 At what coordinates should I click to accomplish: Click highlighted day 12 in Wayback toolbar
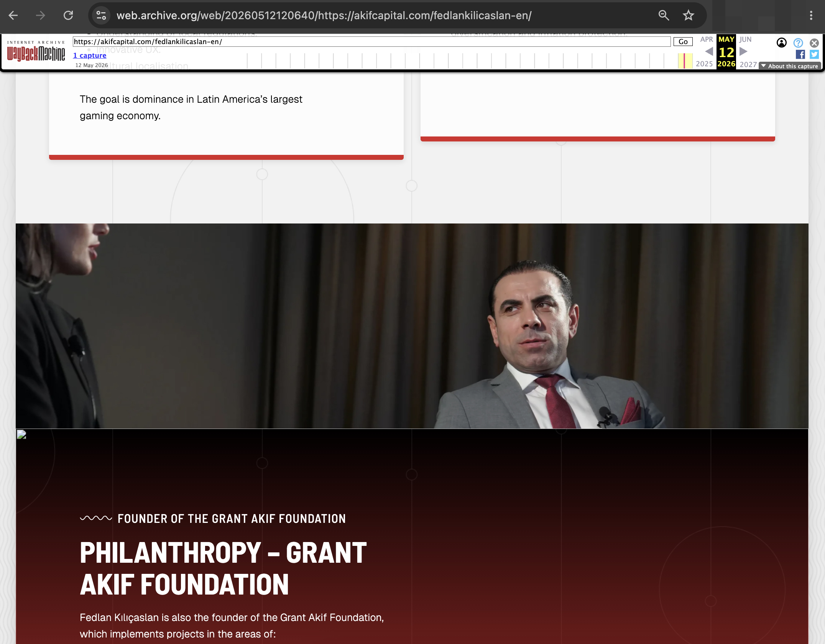pos(726,53)
